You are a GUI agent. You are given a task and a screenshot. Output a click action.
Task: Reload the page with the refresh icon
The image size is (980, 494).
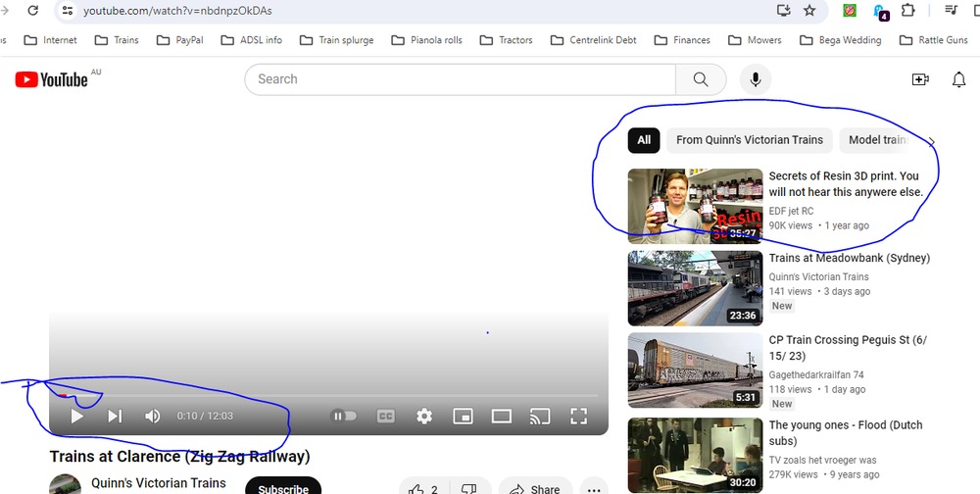[x=33, y=10]
